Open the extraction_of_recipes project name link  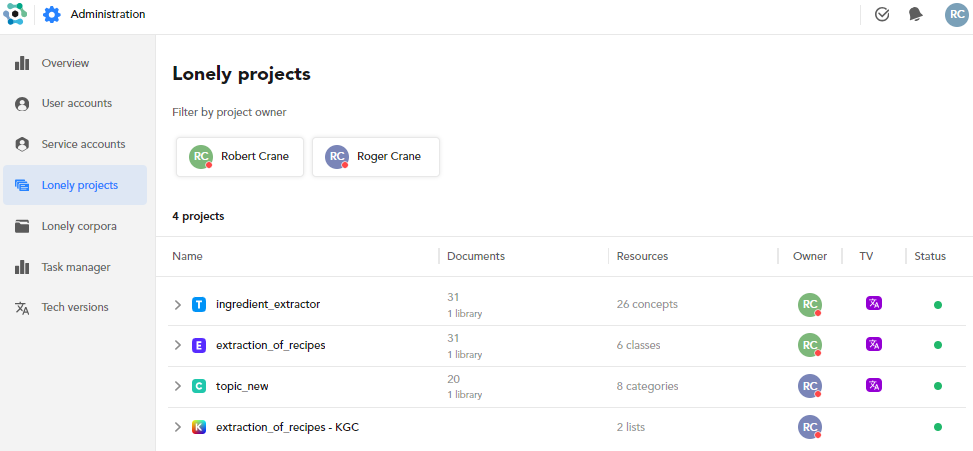tap(270, 345)
